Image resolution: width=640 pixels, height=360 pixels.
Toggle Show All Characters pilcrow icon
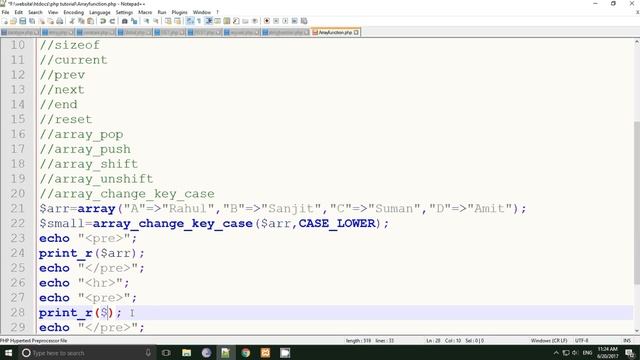(x=199, y=21)
